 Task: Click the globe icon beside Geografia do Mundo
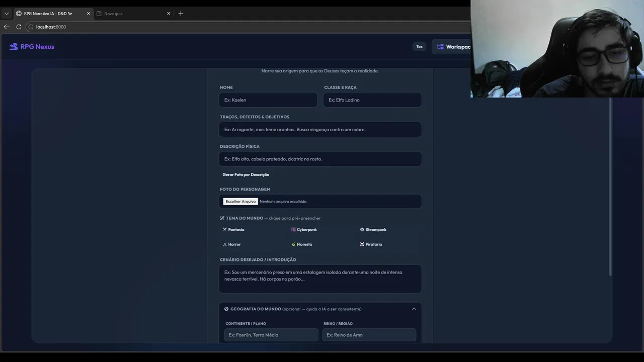tap(226, 309)
